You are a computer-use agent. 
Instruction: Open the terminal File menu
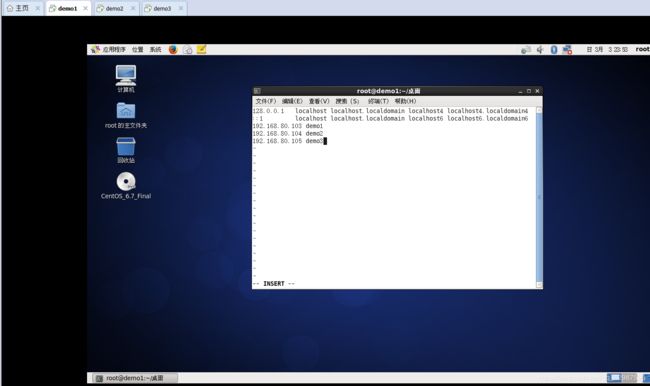point(265,101)
